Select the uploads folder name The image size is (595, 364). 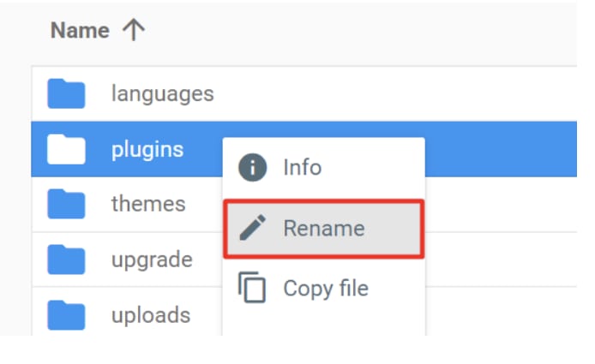coord(151,315)
